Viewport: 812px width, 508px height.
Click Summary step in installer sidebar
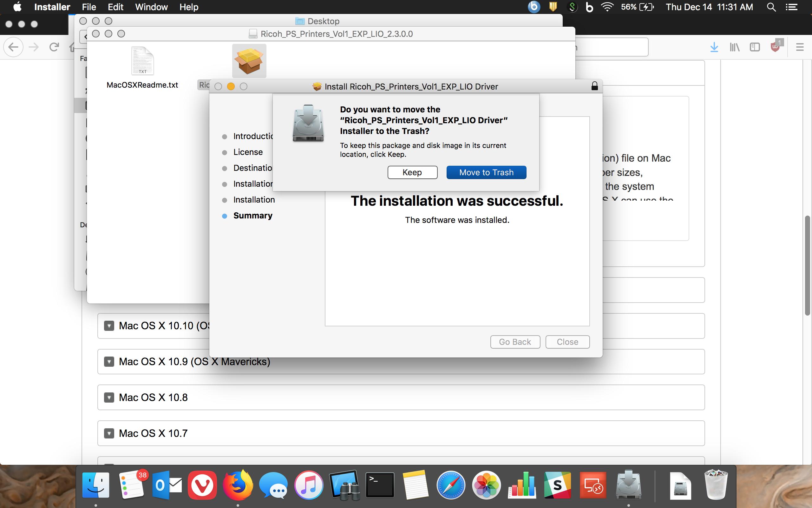coord(253,216)
